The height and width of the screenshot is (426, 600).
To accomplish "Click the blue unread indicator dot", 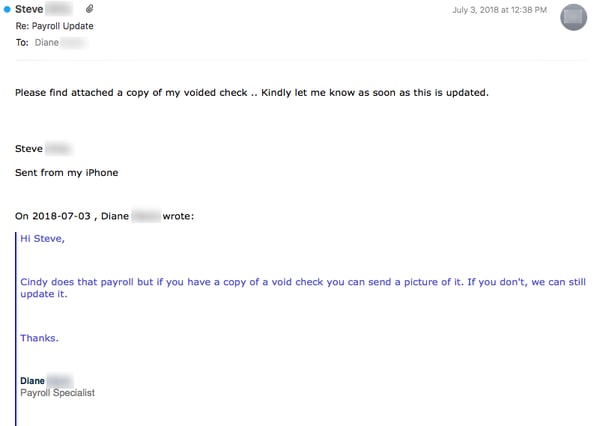I will point(8,9).
